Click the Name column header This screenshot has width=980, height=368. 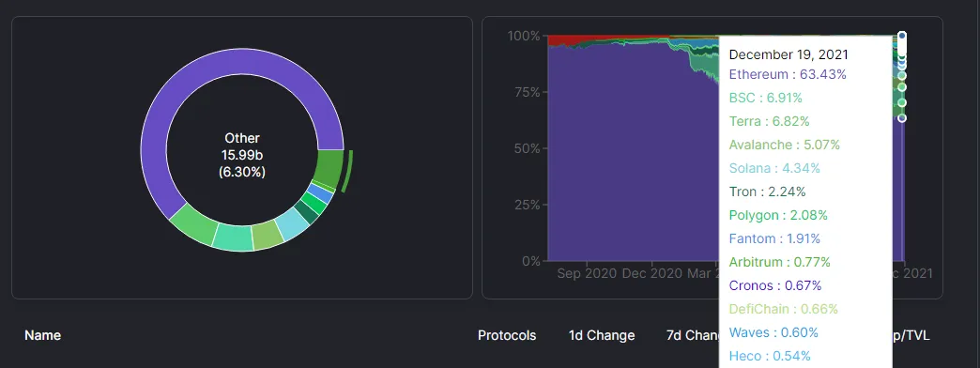tap(42, 335)
